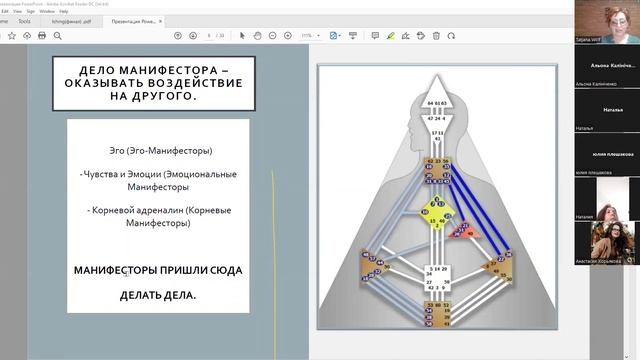Click the text Эго (Эго-Манифесторы)
640x360 pixels.
coord(161,151)
